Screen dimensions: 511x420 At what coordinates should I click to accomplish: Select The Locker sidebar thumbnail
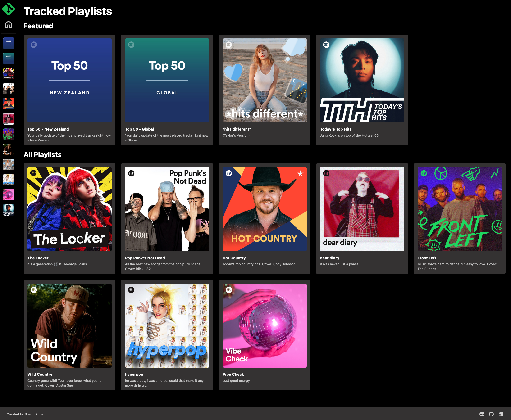coord(9,73)
